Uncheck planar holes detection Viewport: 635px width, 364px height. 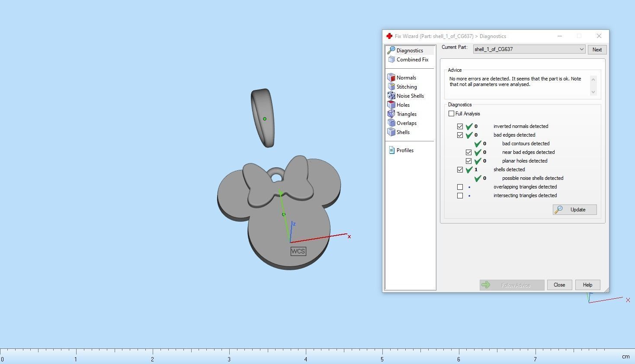(469, 161)
